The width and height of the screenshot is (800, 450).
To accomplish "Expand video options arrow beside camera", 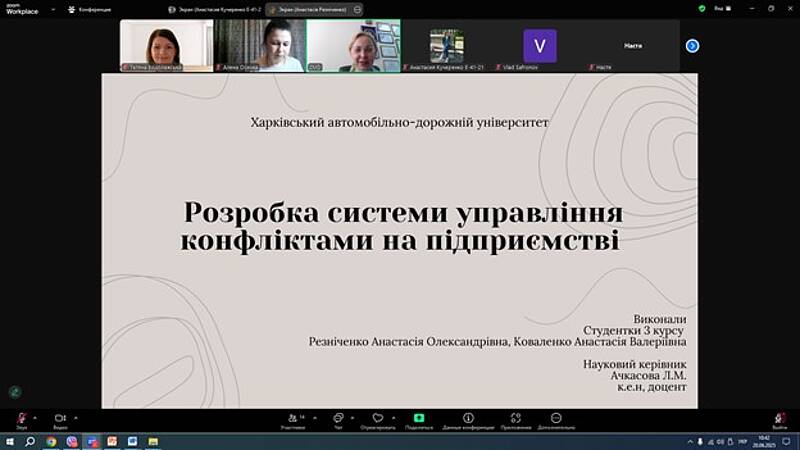I will coord(76,418).
